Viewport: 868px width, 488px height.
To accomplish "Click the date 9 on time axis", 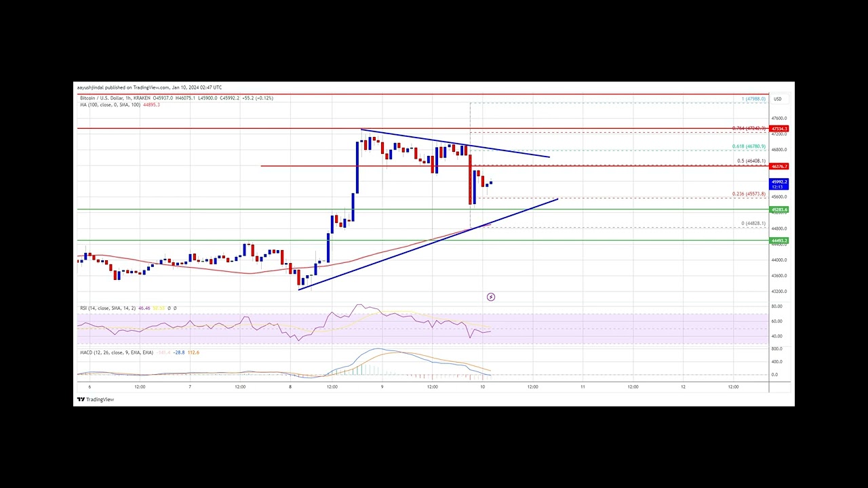I will click(382, 386).
